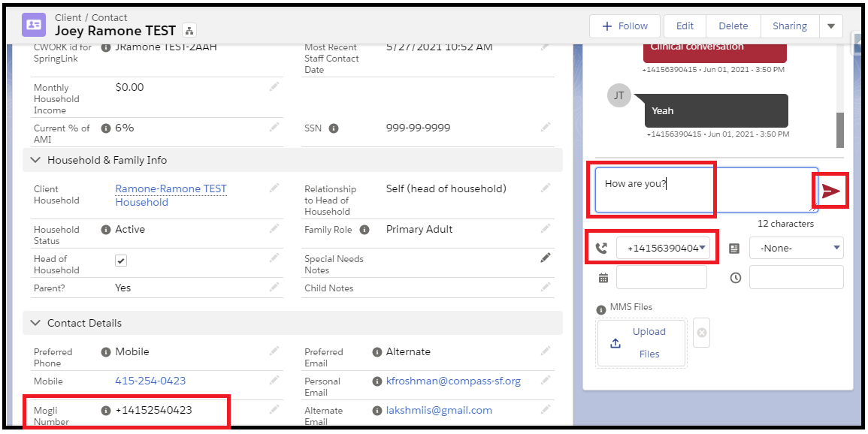This screenshot has width=868, height=434.
Task: Click the JT avatar in conversation
Action: coord(619,95)
